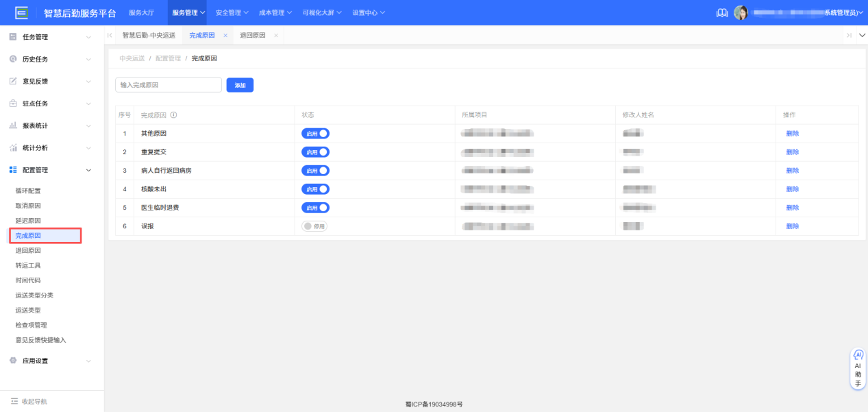
Task: Focus the 输入完成原因 text field
Action: pyautogui.click(x=168, y=85)
